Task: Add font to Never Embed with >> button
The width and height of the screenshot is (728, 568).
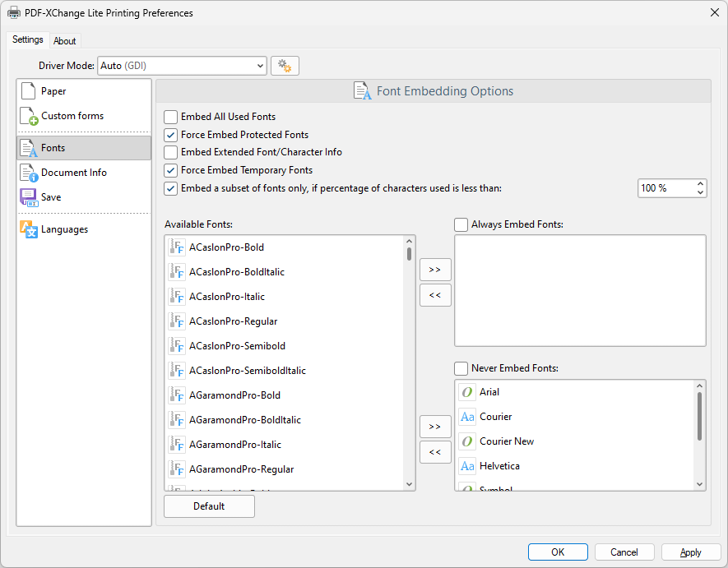Action: [x=435, y=427]
